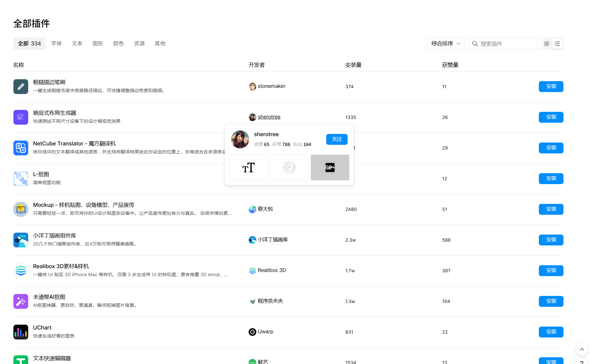Viewport: 591px width, 364px height.
Task: Open the sherotree developer link
Action: pos(269,117)
